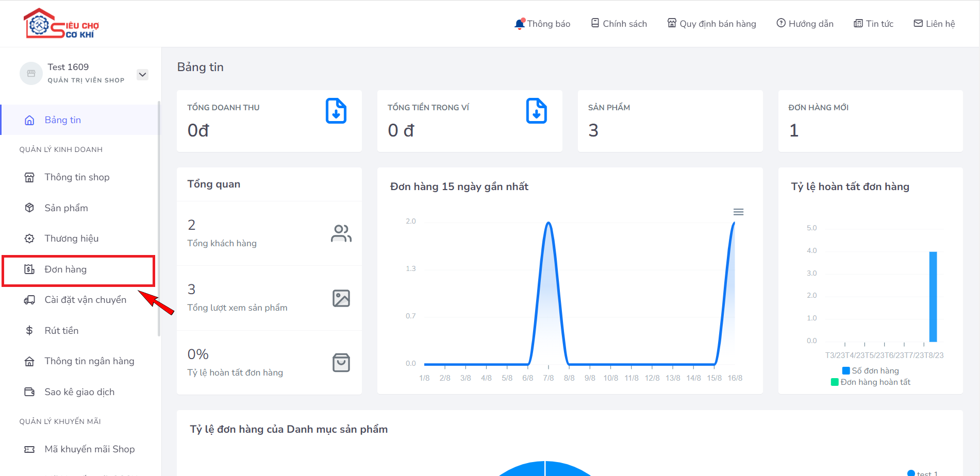Click the Chính sách book icon
This screenshot has width=980, height=476.
click(595, 23)
